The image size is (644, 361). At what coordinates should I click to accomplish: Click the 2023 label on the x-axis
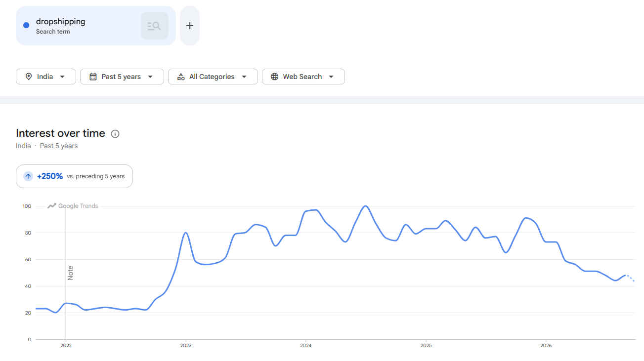coord(186,346)
